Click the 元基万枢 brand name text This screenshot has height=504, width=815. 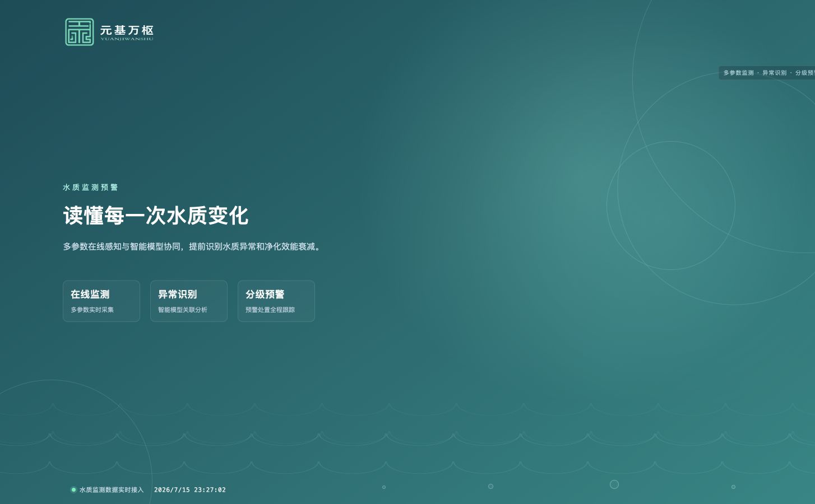click(127, 30)
